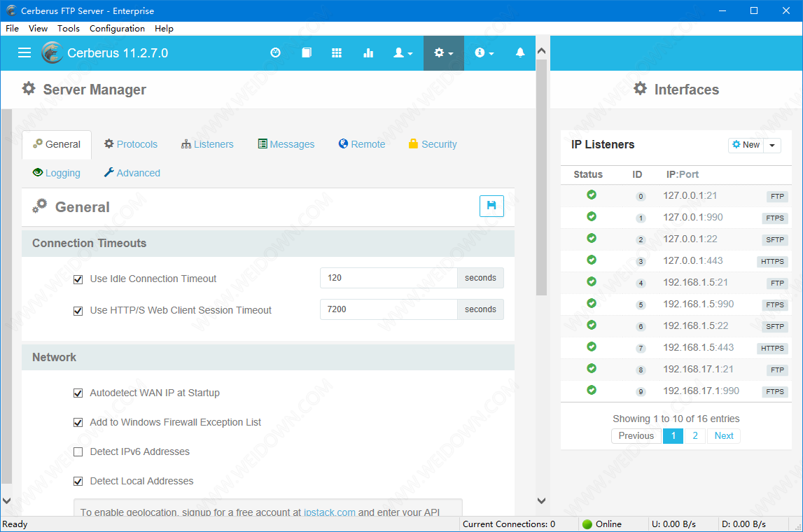The width and height of the screenshot is (803, 532).
Task: Save General settings with floppy disk button
Action: coord(491,206)
